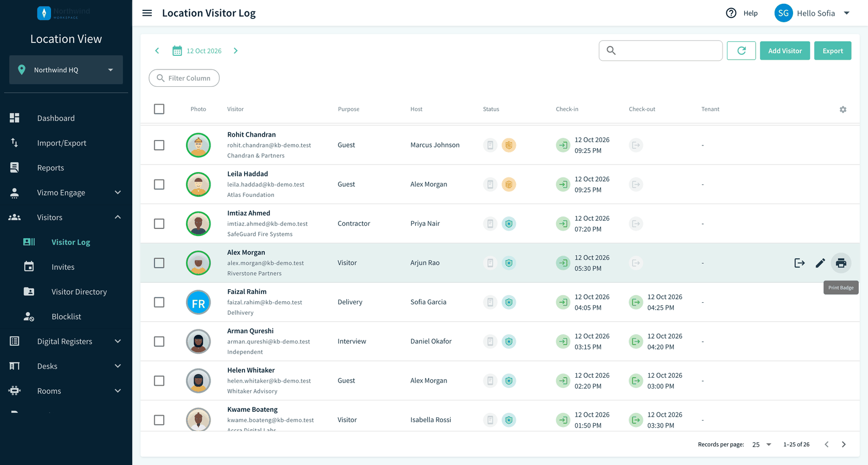Focus the visitor search field
Viewport: 868px width, 465px height.
click(661, 50)
